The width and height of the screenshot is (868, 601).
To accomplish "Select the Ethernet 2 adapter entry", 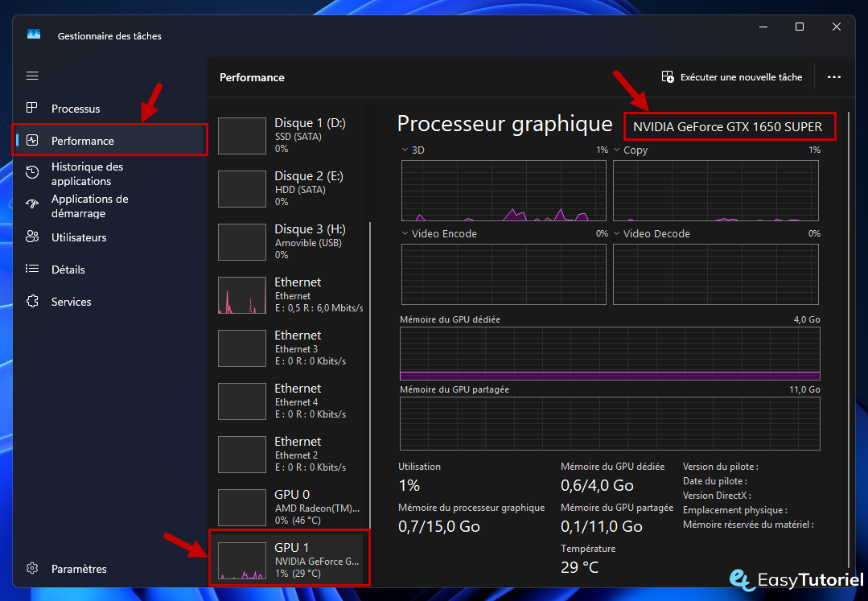I will click(x=290, y=455).
